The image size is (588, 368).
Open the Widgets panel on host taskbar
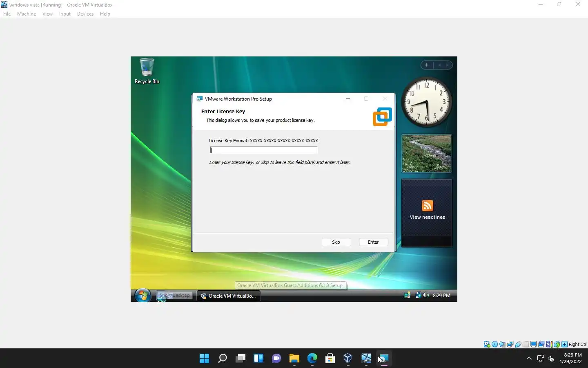[x=258, y=359]
